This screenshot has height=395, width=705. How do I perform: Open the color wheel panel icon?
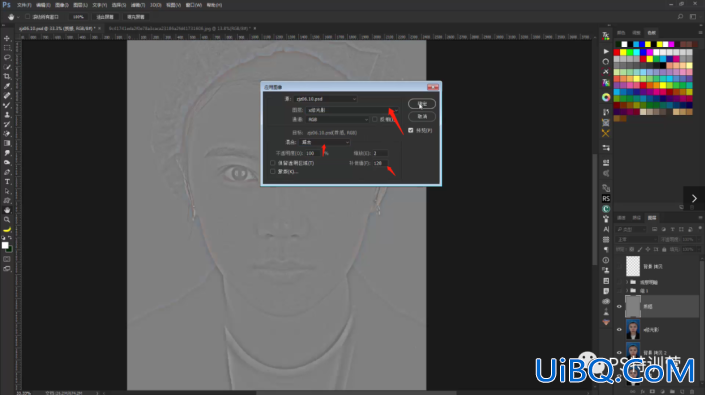pyautogui.click(x=606, y=97)
